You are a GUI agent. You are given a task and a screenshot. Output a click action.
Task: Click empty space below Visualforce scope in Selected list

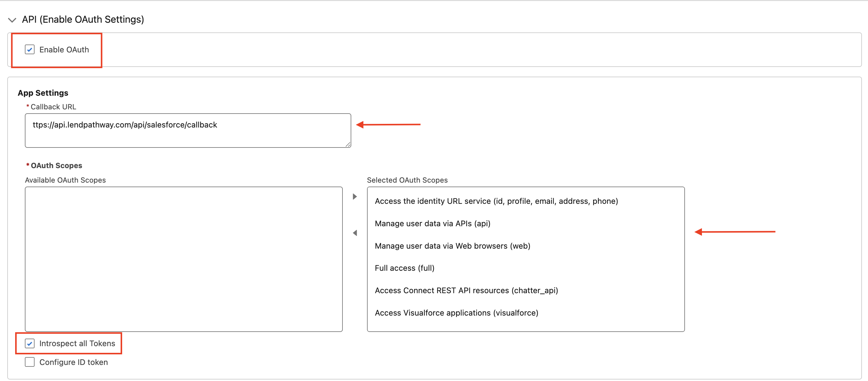[526, 324]
